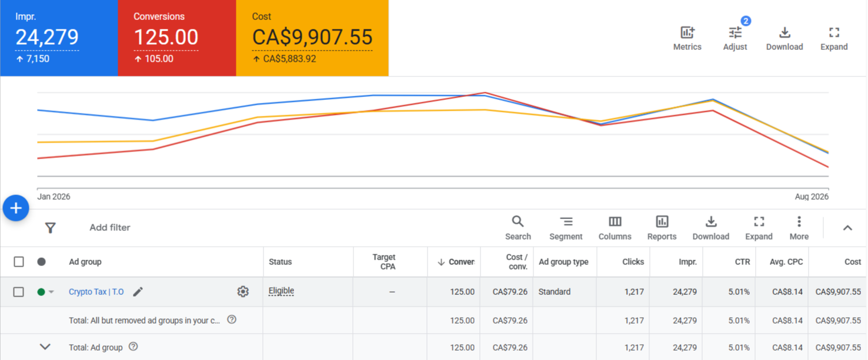Image resolution: width=868 pixels, height=360 pixels.
Task: Click the Aug 2026 chart axis label
Action: point(812,197)
